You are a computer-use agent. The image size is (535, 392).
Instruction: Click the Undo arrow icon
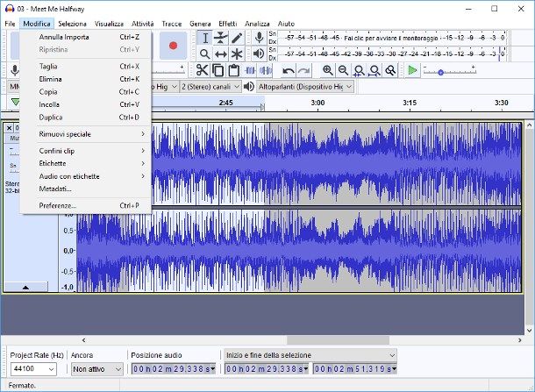(x=289, y=71)
